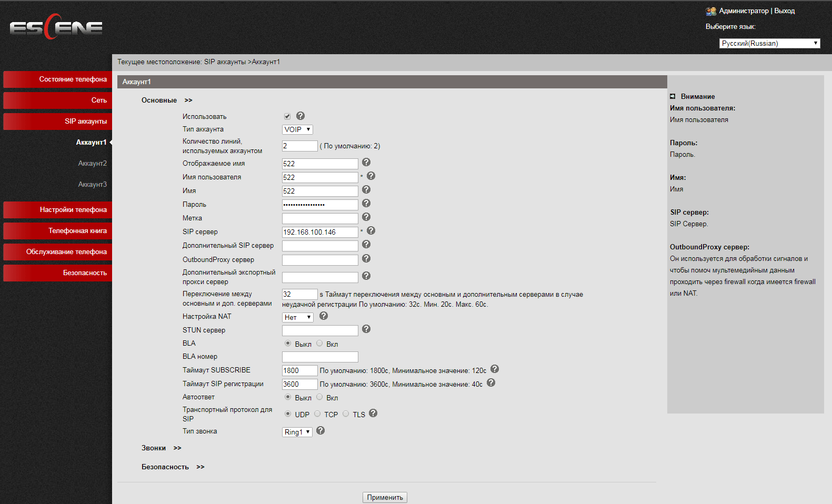Open Безопасность sidebar menu

click(57, 273)
